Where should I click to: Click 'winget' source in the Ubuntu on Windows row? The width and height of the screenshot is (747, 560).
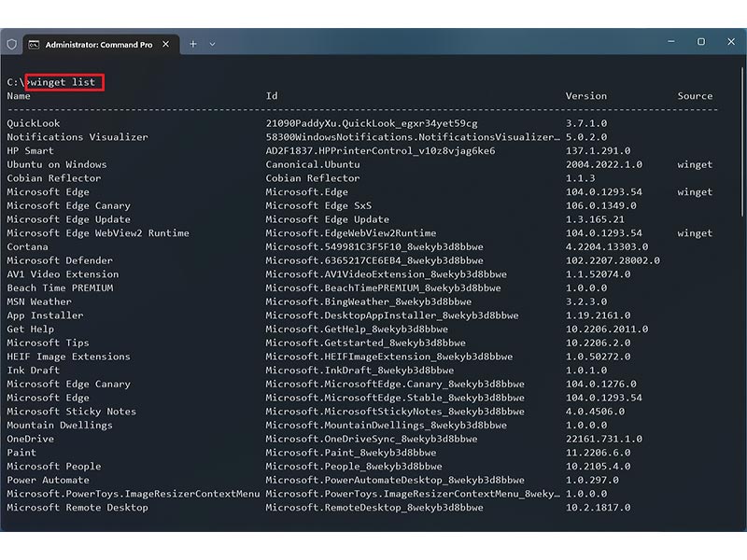695,165
